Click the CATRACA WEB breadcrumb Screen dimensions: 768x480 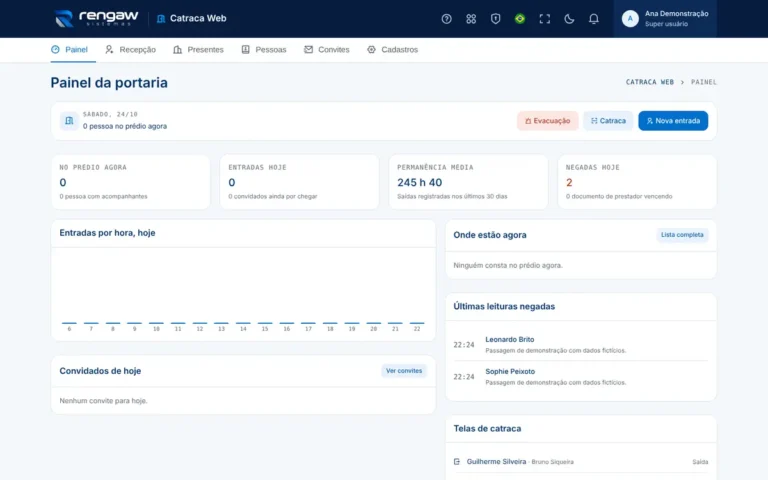pyautogui.click(x=649, y=82)
